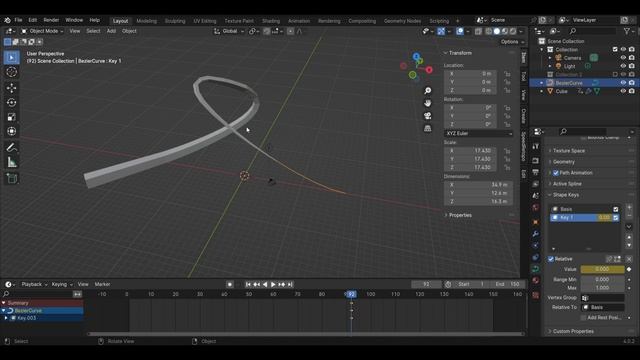Add a new shape key with plus
This screenshot has width=640, height=360.
(629, 208)
